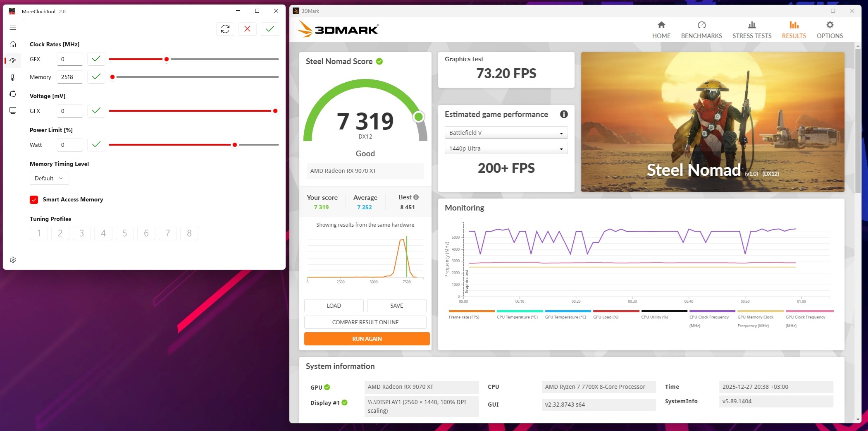Image resolution: width=868 pixels, height=431 pixels.
Task: Click the GFX voltage slider handle
Action: tap(275, 111)
